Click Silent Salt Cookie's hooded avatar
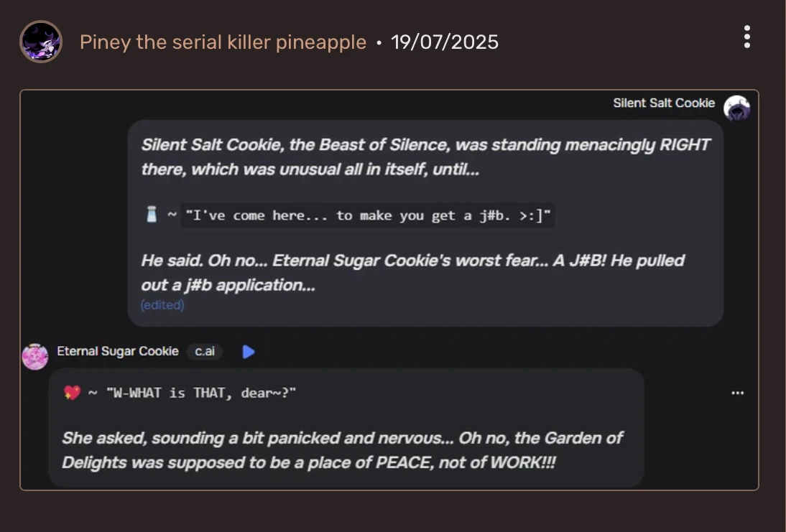The width and height of the screenshot is (786, 532). tap(736, 108)
